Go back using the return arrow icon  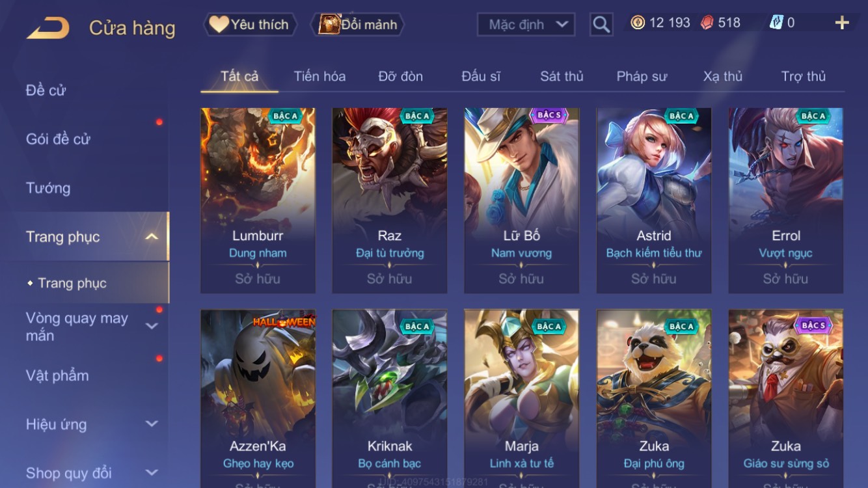(x=48, y=28)
